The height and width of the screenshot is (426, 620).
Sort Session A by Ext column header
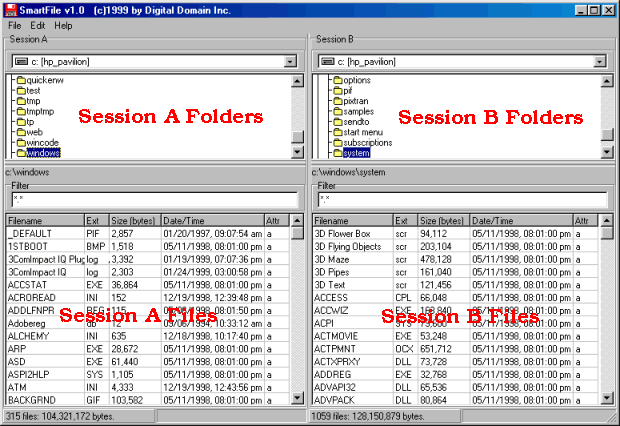pyautogui.click(x=96, y=221)
